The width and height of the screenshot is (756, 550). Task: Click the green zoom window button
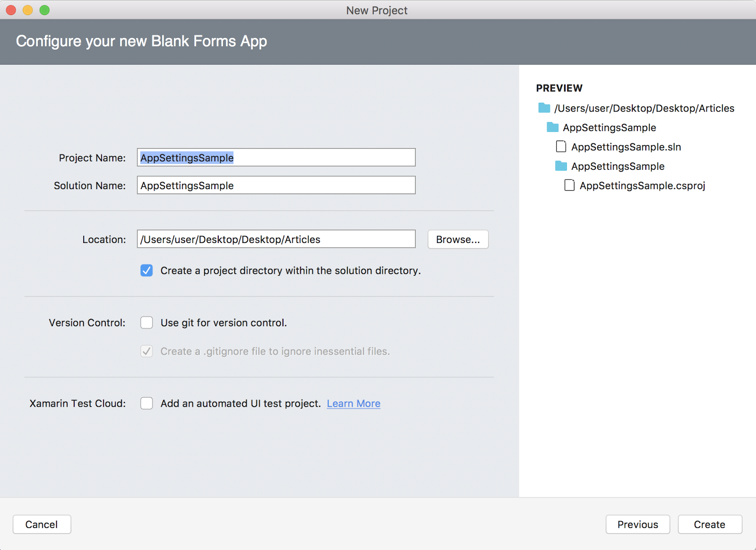(44, 10)
